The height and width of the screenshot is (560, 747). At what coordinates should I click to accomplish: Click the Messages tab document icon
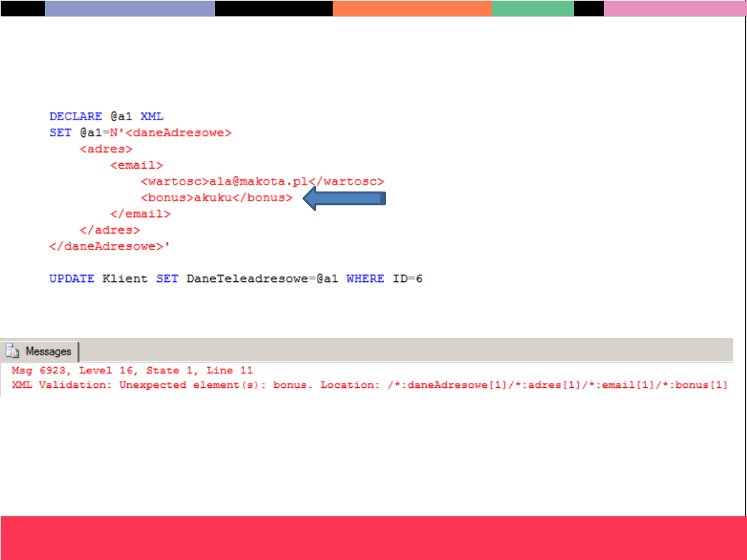12,351
